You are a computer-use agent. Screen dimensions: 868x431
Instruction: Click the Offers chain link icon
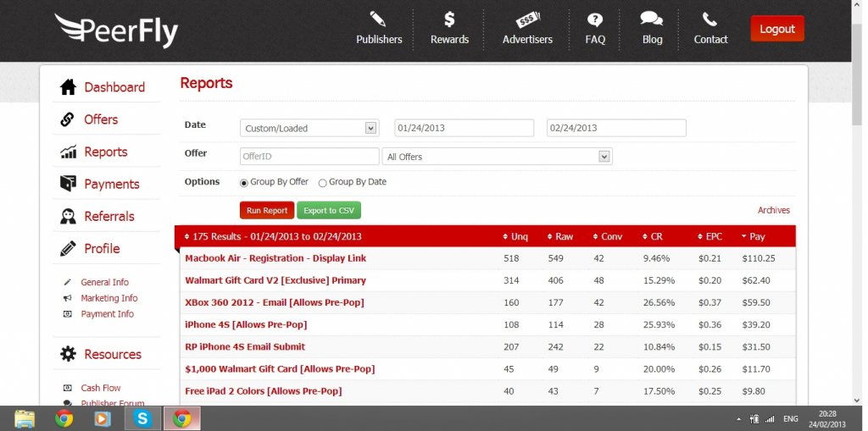point(68,119)
